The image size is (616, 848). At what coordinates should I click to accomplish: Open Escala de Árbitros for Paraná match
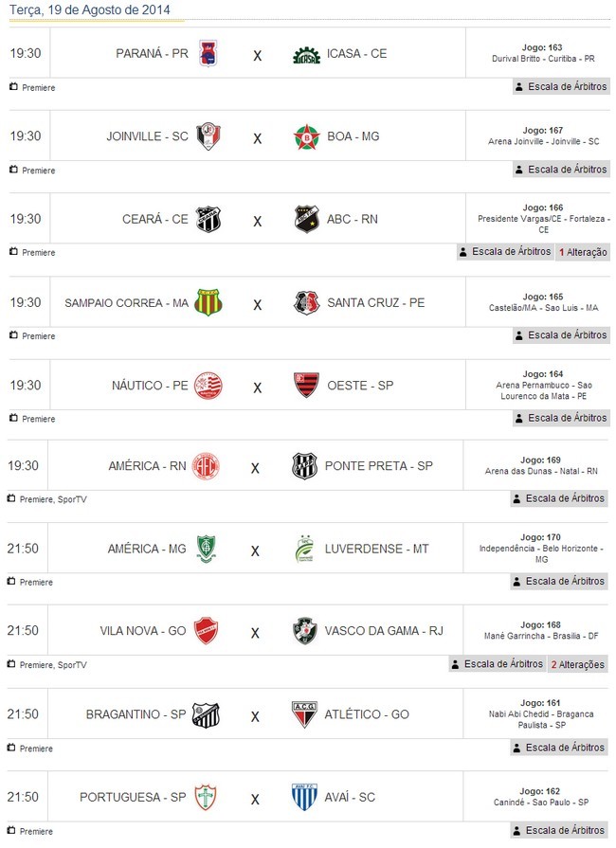[x=561, y=86]
